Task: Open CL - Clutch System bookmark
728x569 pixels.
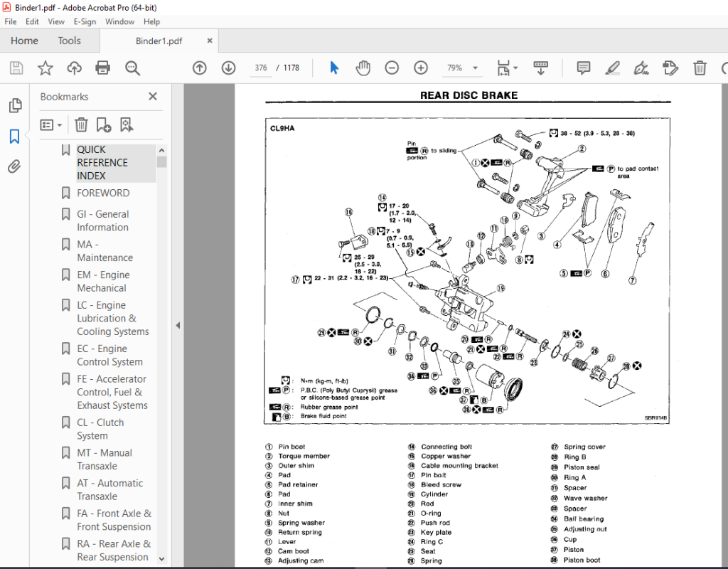Action: [x=100, y=429]
